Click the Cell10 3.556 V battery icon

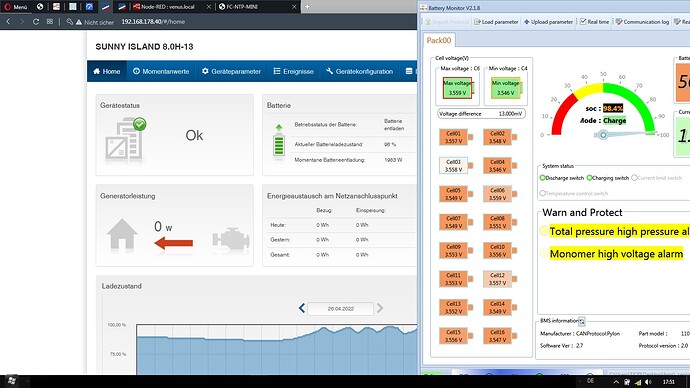coord(500,251)
